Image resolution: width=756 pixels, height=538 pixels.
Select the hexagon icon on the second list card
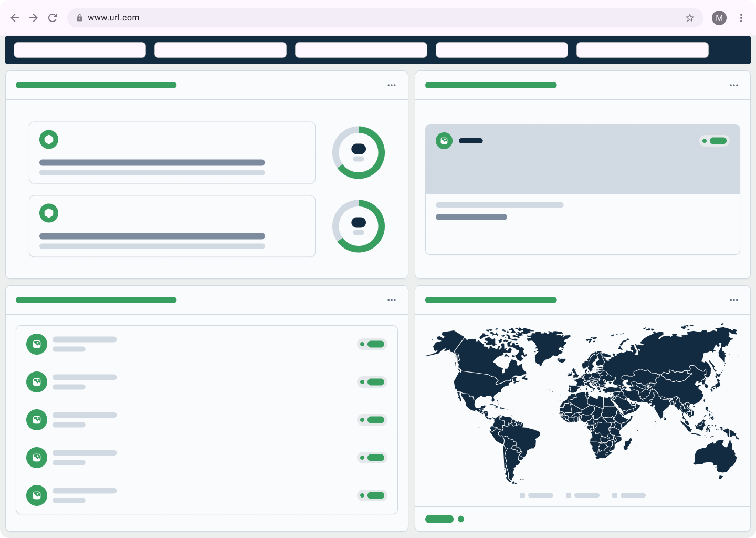49,213
